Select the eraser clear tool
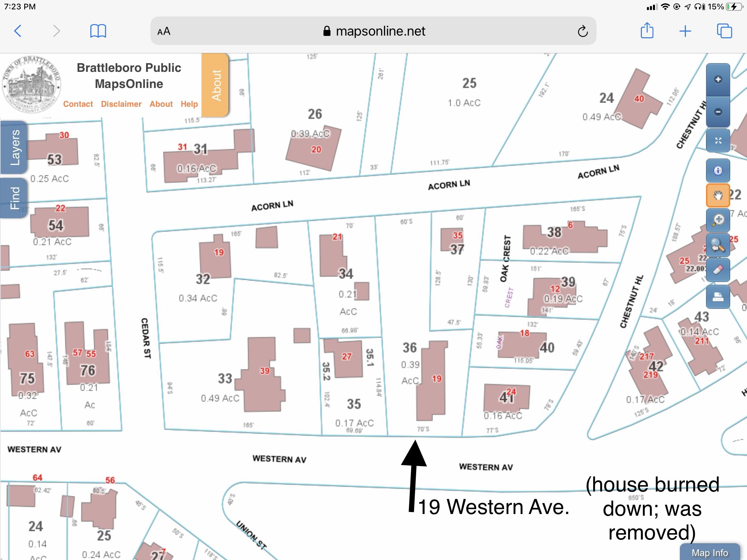 pos(718,270)
